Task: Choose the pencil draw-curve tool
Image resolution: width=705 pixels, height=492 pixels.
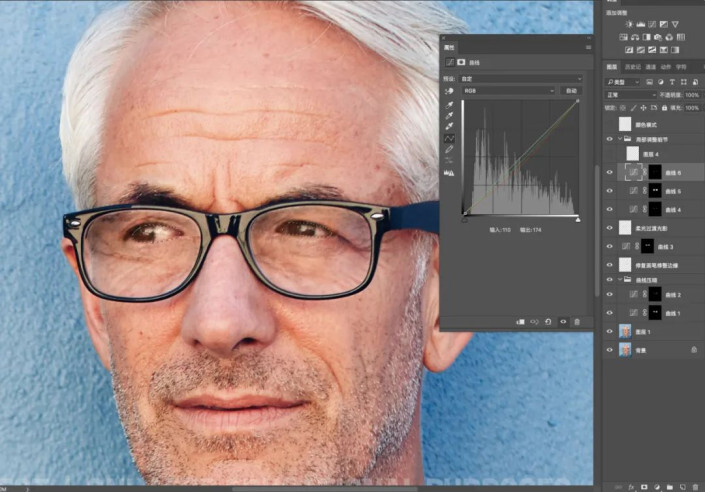Action: [x=449, y=150]
